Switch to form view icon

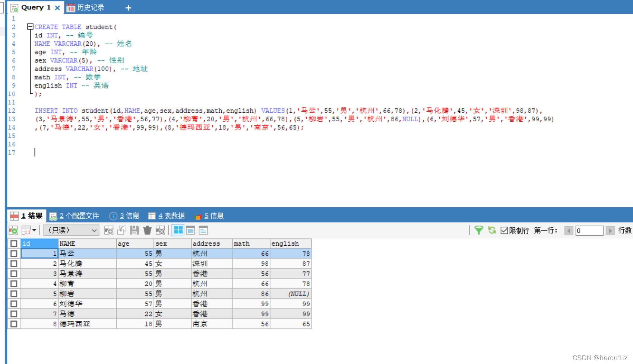coord(190,230)
